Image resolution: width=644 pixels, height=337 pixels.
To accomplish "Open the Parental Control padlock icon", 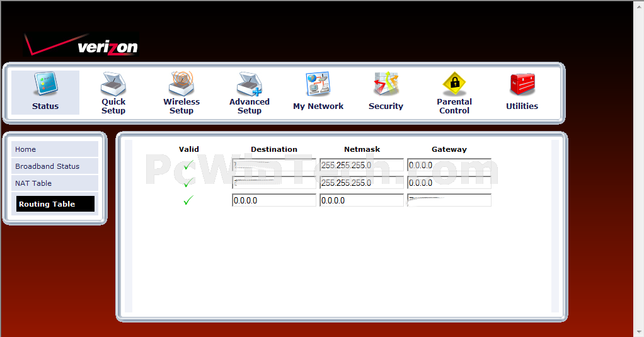I will pos(454,84).
